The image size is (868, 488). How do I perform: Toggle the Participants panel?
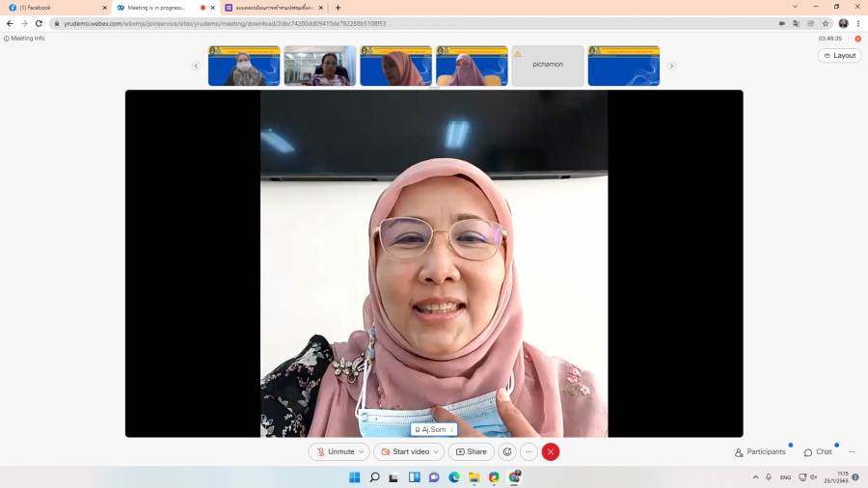(760, 451)
